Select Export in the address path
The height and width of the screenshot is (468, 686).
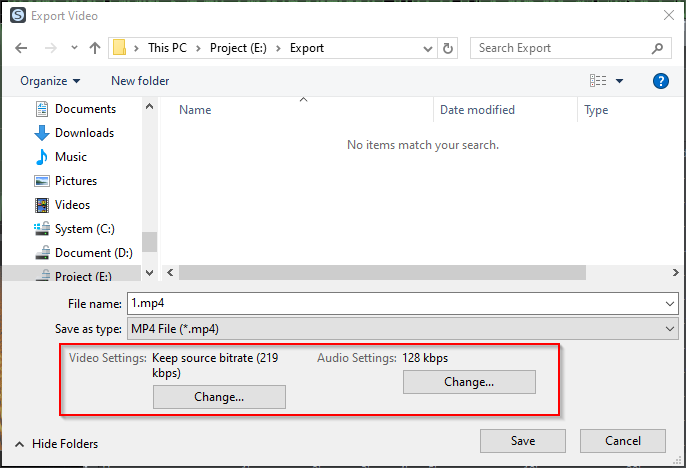pos(307,48)
